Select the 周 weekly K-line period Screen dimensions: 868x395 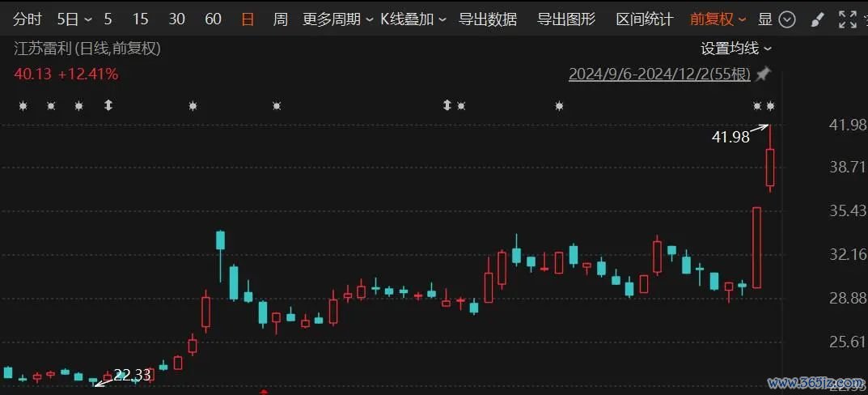point(280,19)
